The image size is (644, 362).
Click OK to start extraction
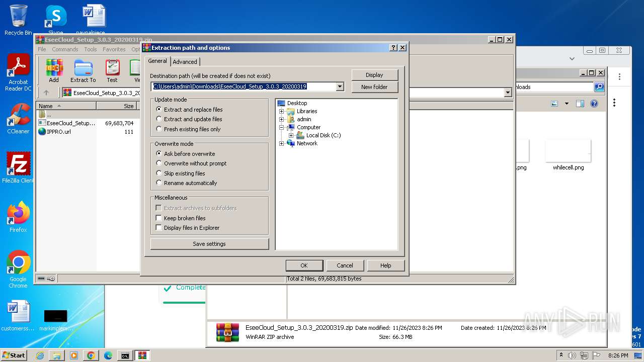click(304, 265)
